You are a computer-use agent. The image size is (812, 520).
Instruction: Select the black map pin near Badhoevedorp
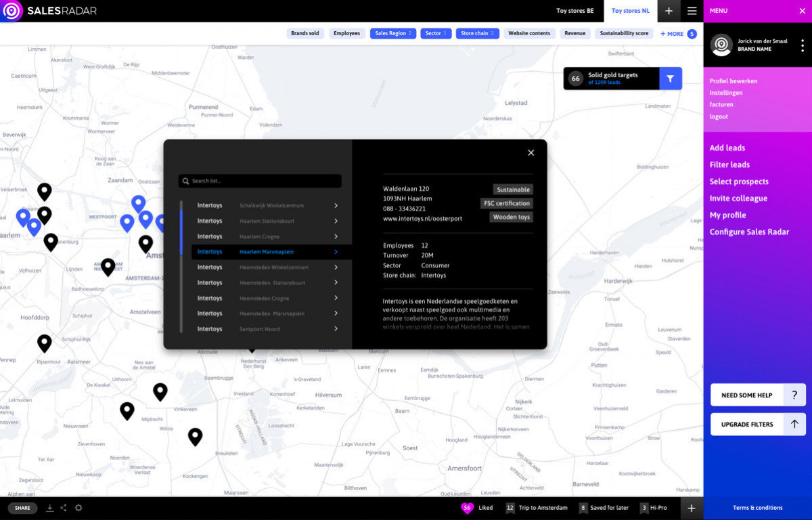108,267
